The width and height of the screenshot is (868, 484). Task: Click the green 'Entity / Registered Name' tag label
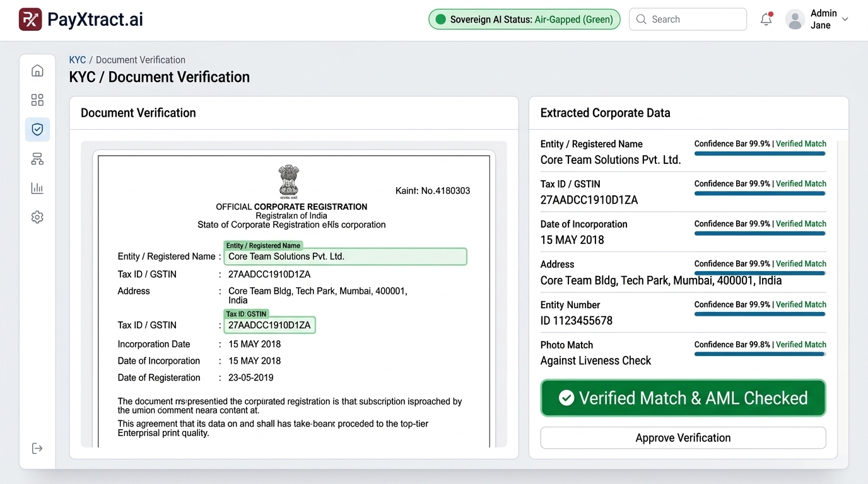point(263,245)
